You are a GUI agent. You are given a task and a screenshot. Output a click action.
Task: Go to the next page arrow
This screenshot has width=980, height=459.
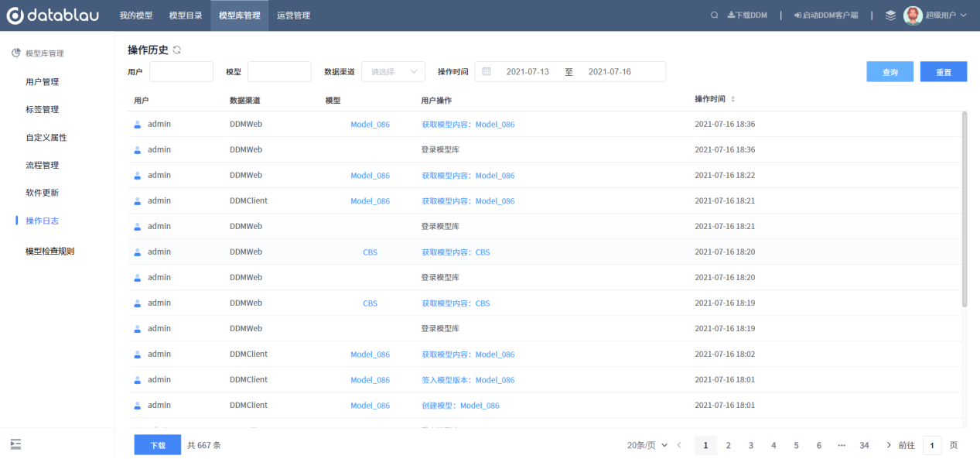pyautogui.click(x=889, y=446)
